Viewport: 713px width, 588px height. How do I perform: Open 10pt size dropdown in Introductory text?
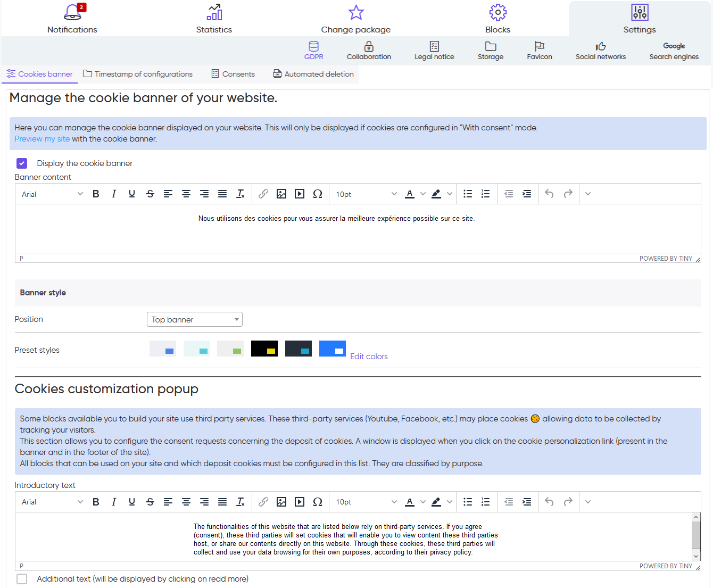pos(366,502)
